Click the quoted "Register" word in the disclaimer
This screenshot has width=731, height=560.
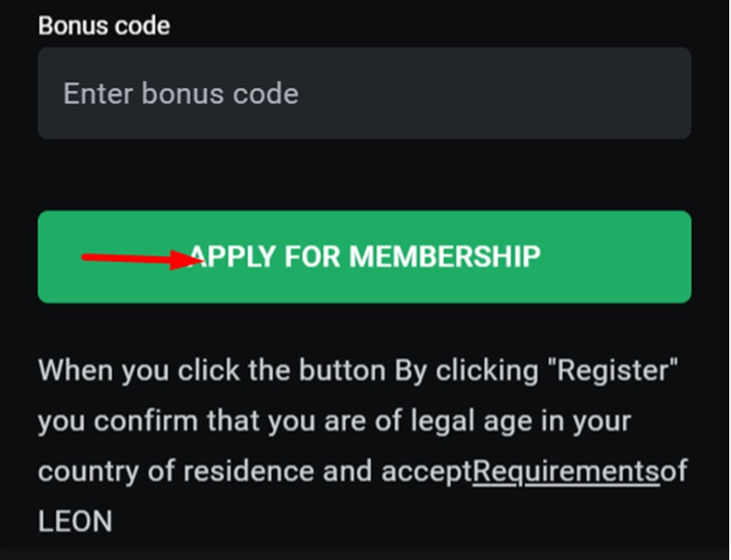click(x=616, y=369)
